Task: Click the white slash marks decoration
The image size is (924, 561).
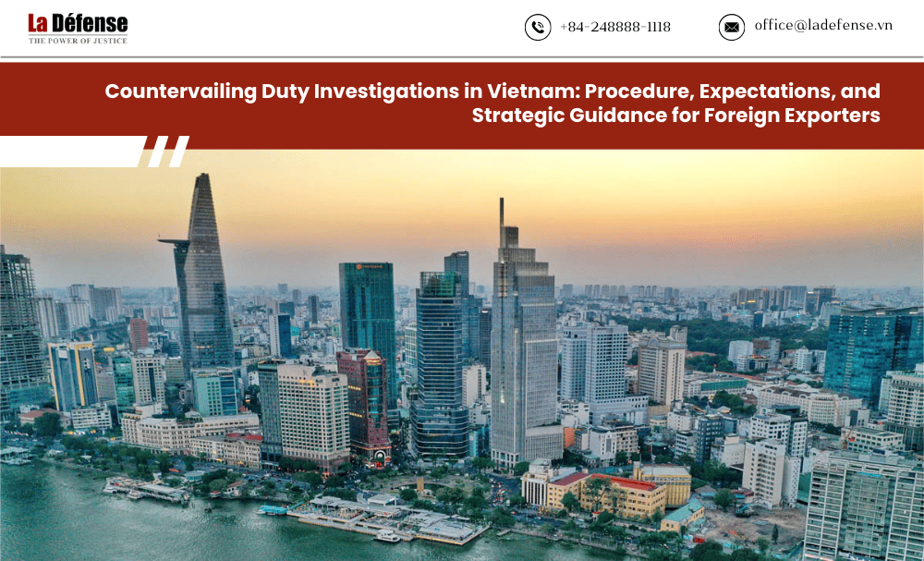Action: tap(168, 152)
